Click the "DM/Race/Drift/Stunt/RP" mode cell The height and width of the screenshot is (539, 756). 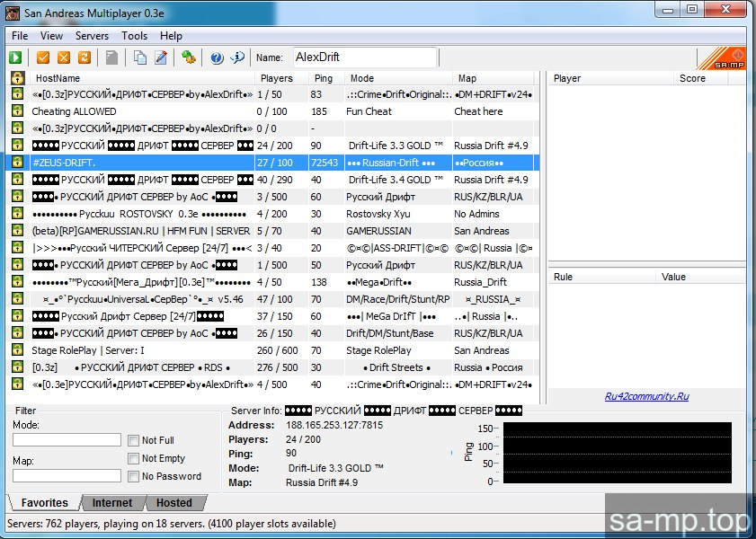pyautogui.click(x=397, y=299)
